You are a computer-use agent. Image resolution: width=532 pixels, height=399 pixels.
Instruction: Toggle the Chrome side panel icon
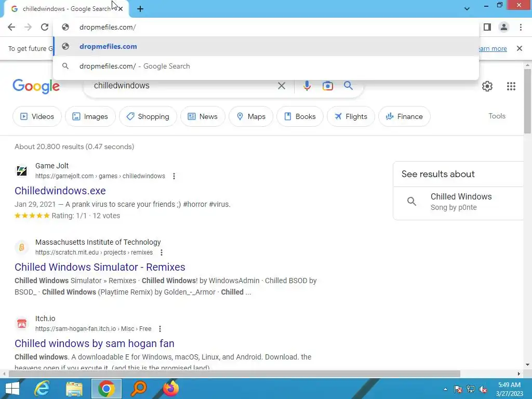click(487, 27)
